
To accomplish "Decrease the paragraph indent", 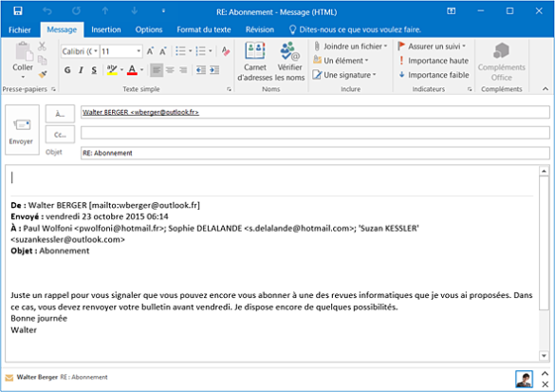I will [201, 70].
